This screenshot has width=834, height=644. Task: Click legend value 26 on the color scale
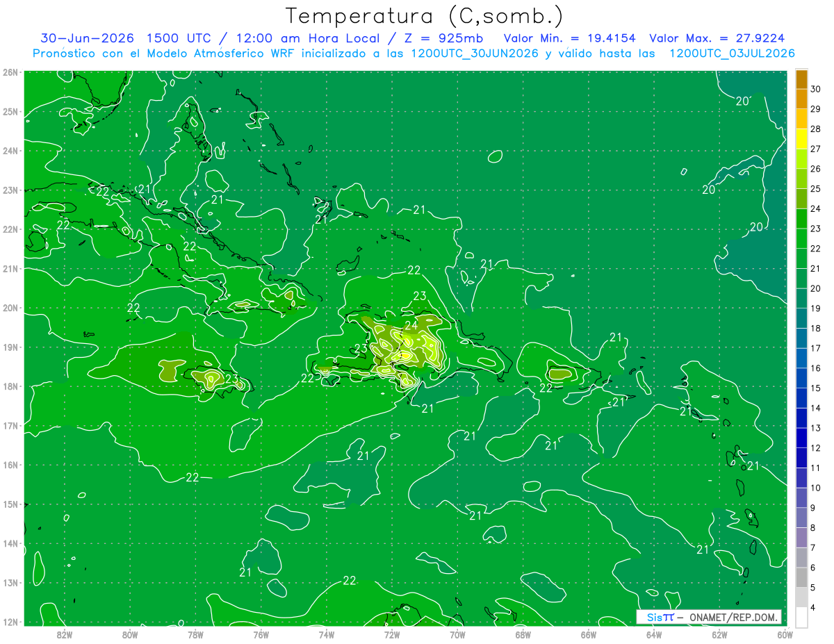815,169
